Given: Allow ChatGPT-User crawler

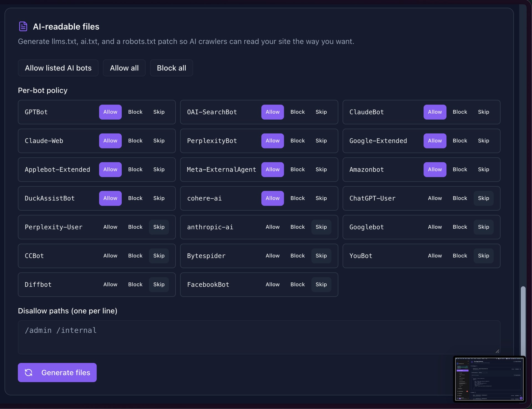Looking at the screenshot, I should (435, 198).
